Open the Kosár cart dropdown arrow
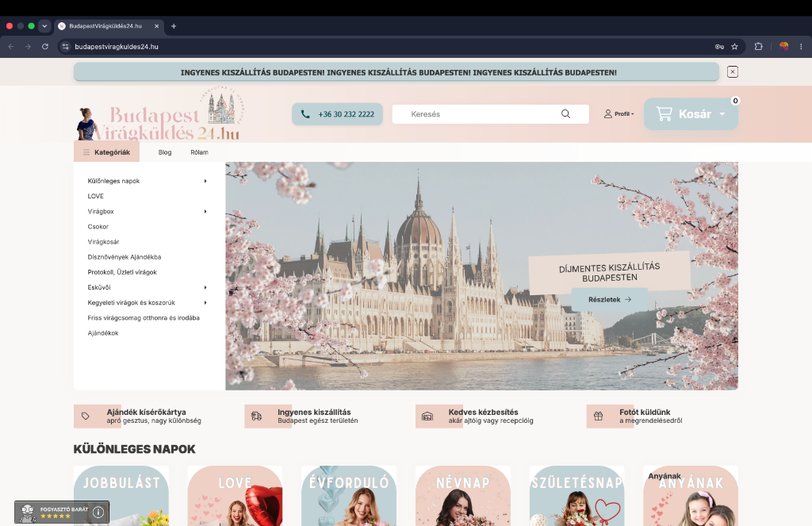The height and width of the screenshot is (526, 812). tap(722, 114)
